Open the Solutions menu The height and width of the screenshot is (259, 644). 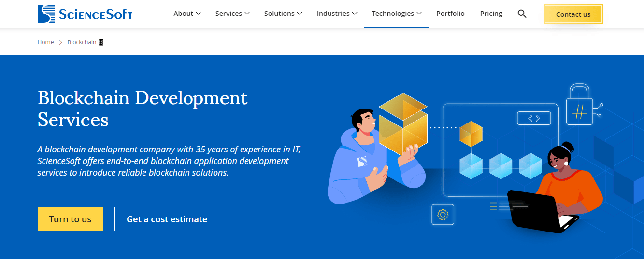click(x=283, y=14)
